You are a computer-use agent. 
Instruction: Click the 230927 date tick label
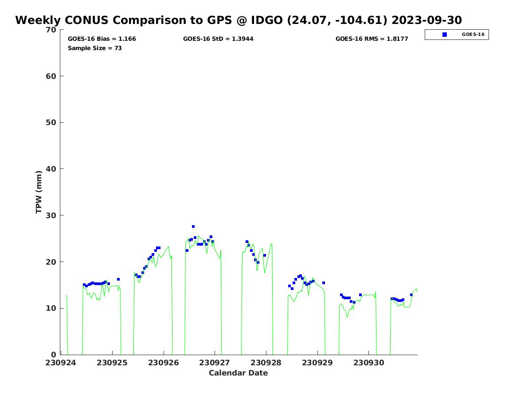point(215,363)
